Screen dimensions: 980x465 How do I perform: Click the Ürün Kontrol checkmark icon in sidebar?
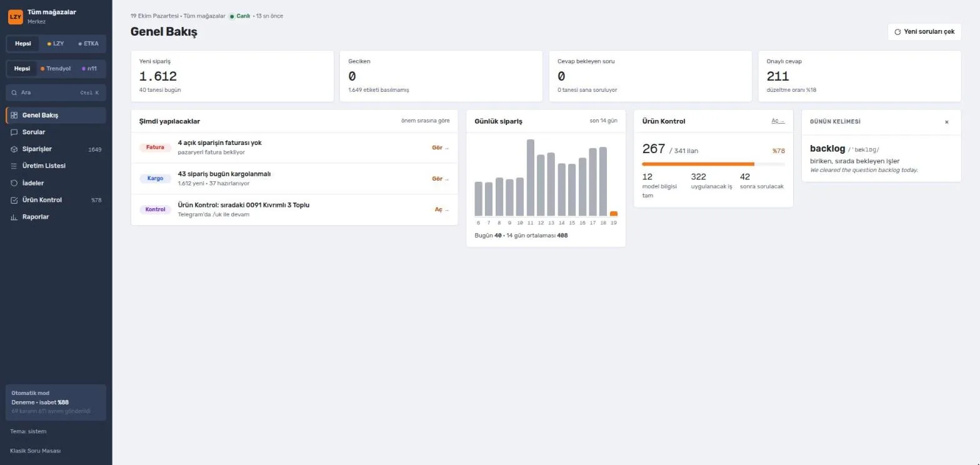pyautogui.click(x=14, y=200)
